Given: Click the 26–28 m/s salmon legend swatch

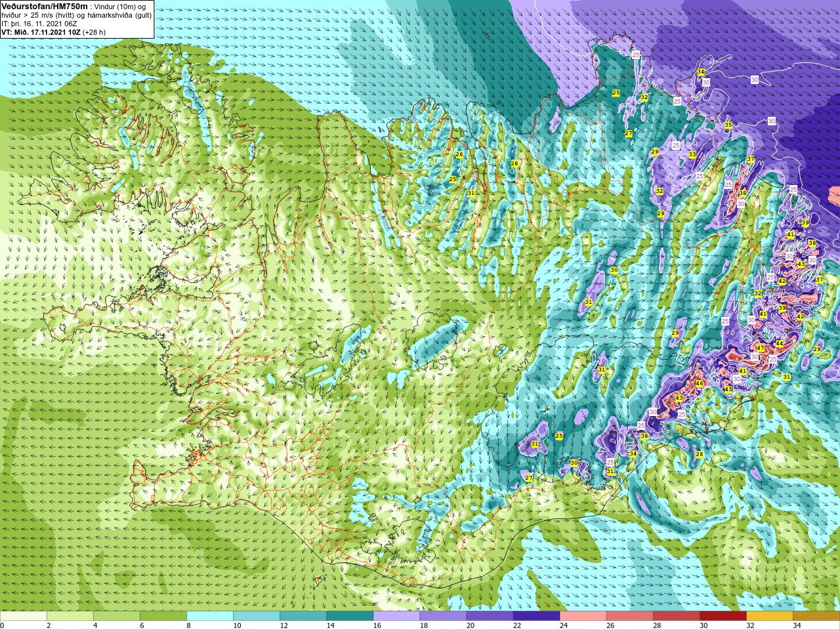Looking at the screenshot, I should [x=629, y=616].
